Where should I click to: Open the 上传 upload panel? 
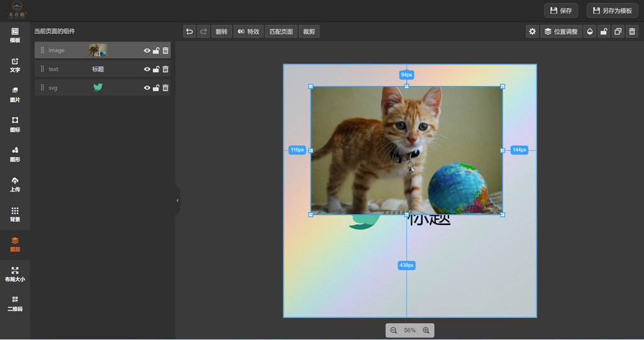point(15,185)
